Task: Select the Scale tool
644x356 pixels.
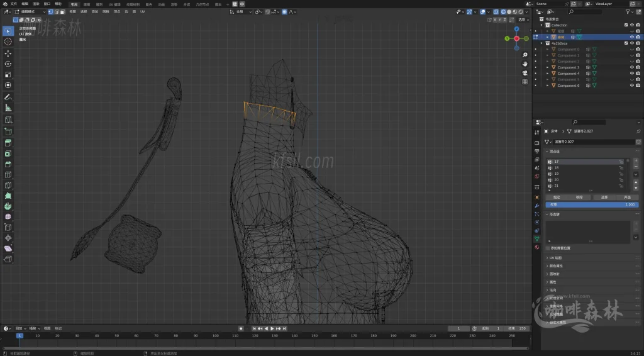Action: 8,74
